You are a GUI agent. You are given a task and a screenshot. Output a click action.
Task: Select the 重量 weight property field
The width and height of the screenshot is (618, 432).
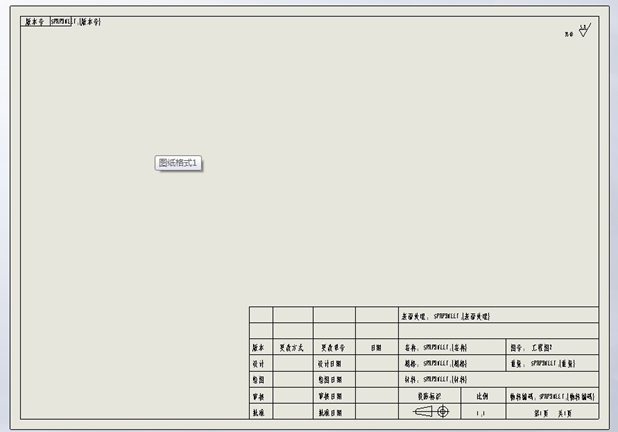(x=540, y=364)
